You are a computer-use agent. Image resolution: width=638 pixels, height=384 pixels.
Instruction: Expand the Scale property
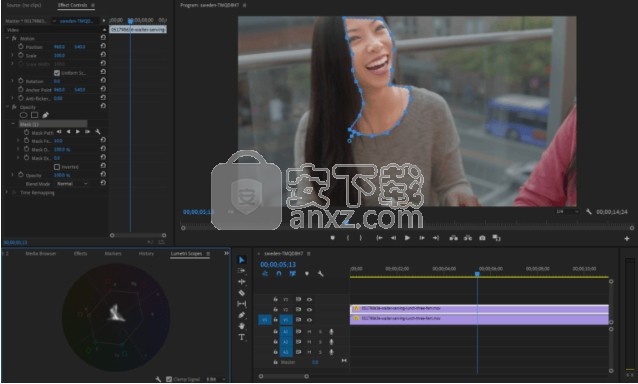coord(12,55)
